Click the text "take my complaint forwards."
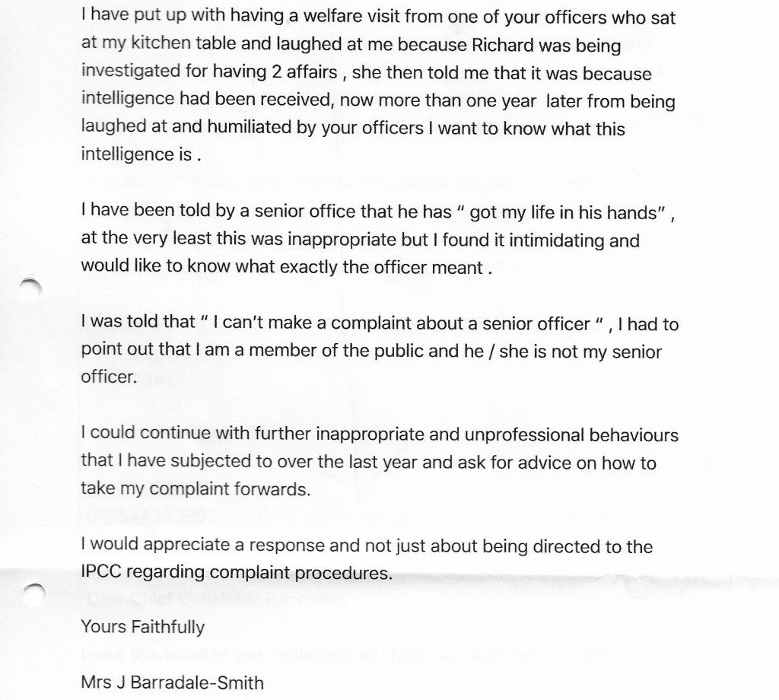Image resolution: width=779 pixels, height=700 pixels. point(196,490)
